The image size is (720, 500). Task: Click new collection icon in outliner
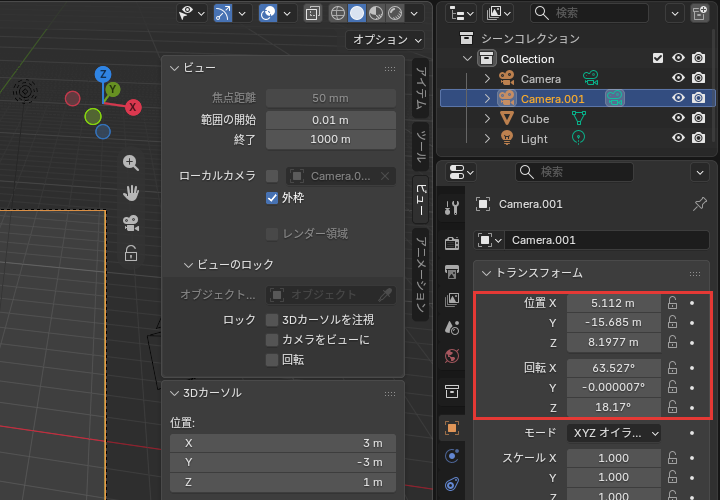tap(700, 13)
